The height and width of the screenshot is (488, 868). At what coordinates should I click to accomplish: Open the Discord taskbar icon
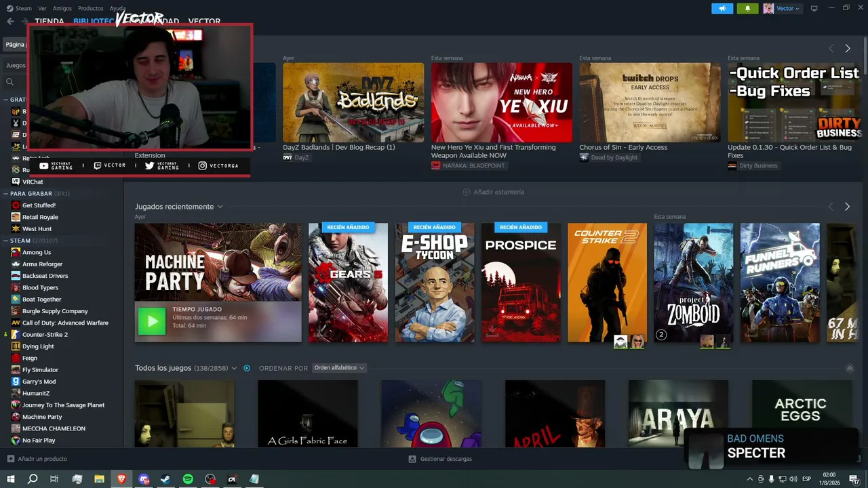pyautogui.click(x=144, y=479)
